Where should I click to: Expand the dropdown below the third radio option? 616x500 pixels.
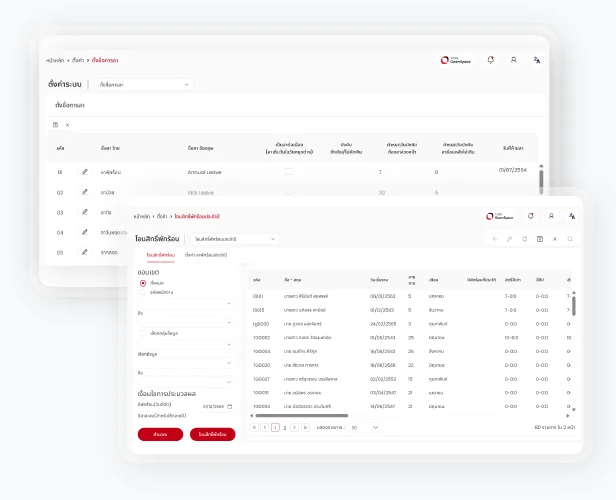[x=186, y=344]
